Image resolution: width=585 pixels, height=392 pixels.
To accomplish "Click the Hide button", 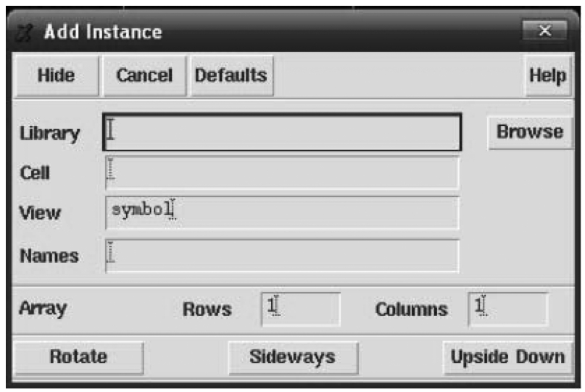I will (x=57, y=75).
